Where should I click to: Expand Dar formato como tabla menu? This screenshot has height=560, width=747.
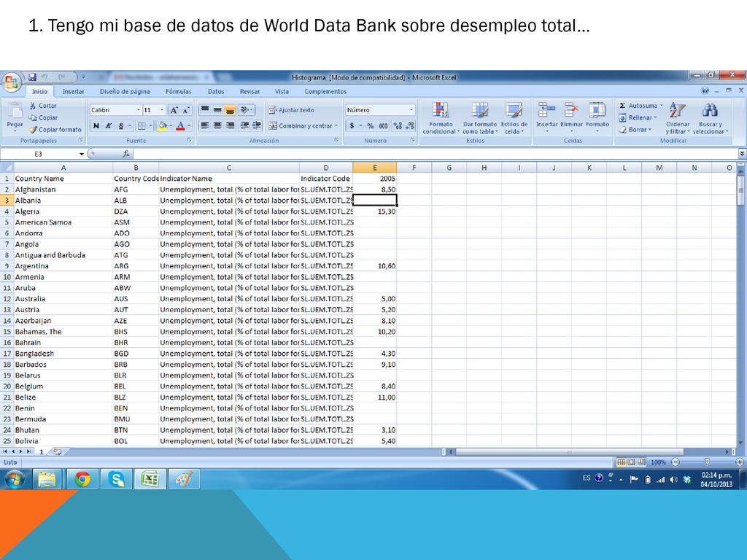[x=480, y=118]
